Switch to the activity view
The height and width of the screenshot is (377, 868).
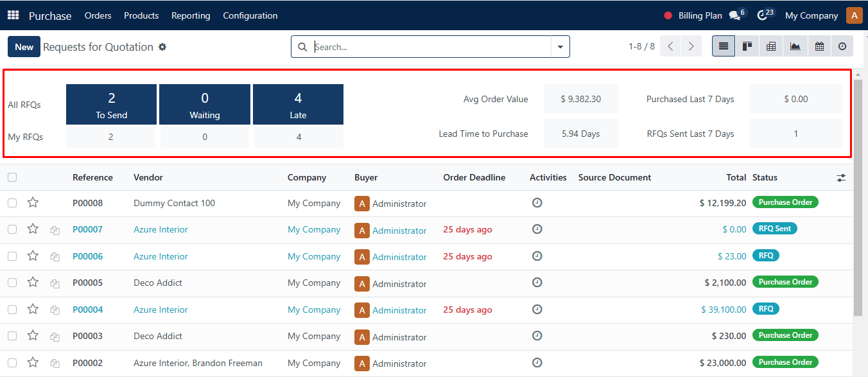coord(842,46)
